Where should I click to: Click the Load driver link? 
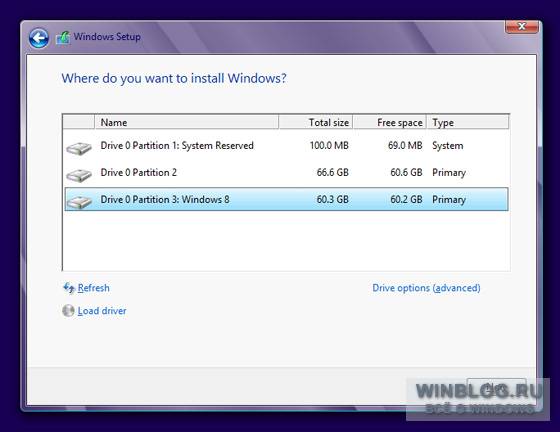point(102,311)
